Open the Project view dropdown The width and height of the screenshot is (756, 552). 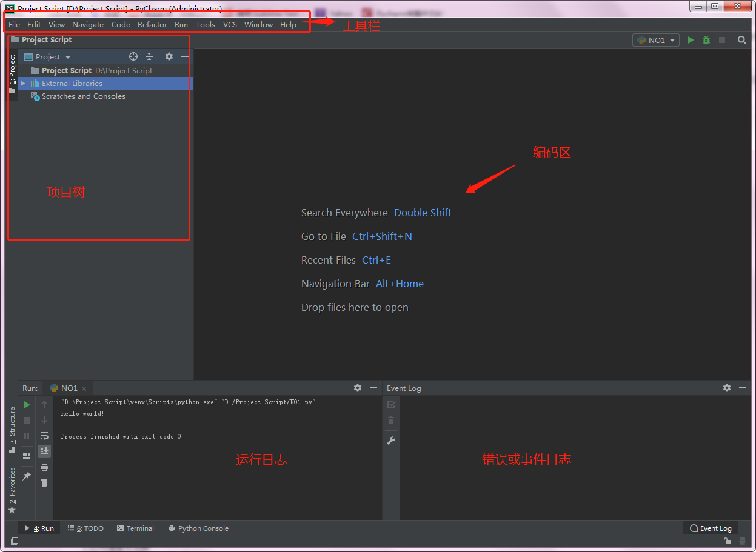coord(48,56)
